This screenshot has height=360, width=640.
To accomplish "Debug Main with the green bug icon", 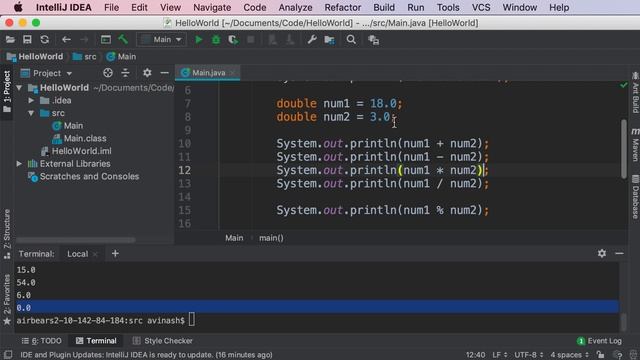I will (x=216, y=40).
